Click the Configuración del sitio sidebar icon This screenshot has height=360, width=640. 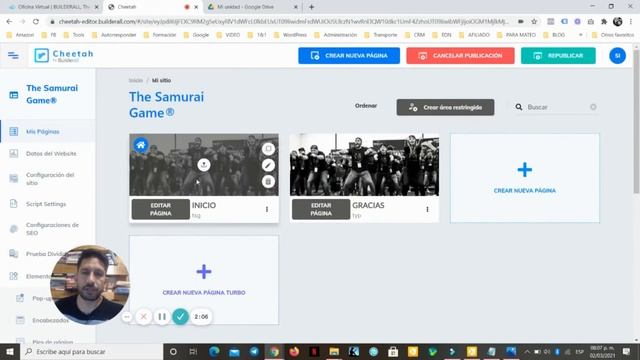click(x=13, y=179)
